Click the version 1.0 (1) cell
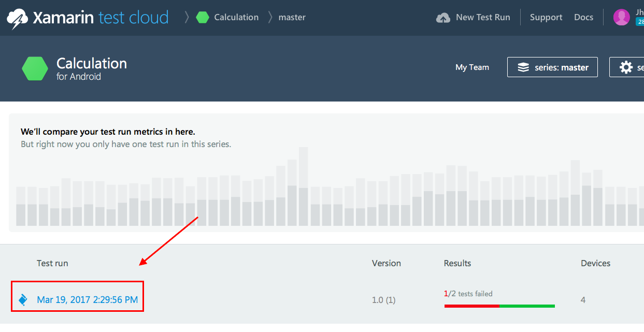 [x=384, y=300]
